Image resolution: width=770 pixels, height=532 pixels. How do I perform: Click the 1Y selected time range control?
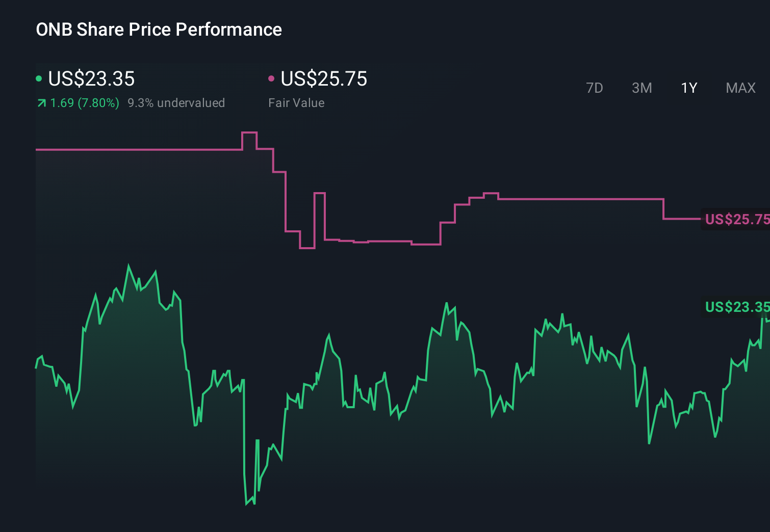689,88
